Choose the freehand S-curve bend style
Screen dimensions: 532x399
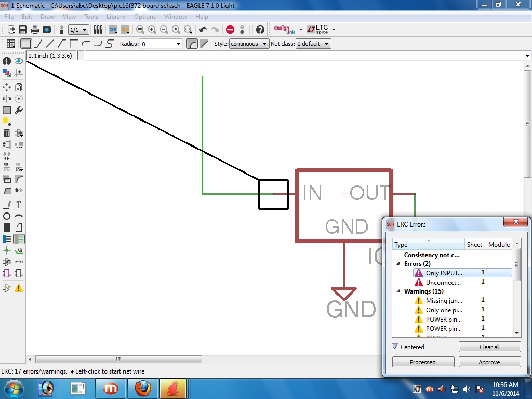(x=109, y=44)
